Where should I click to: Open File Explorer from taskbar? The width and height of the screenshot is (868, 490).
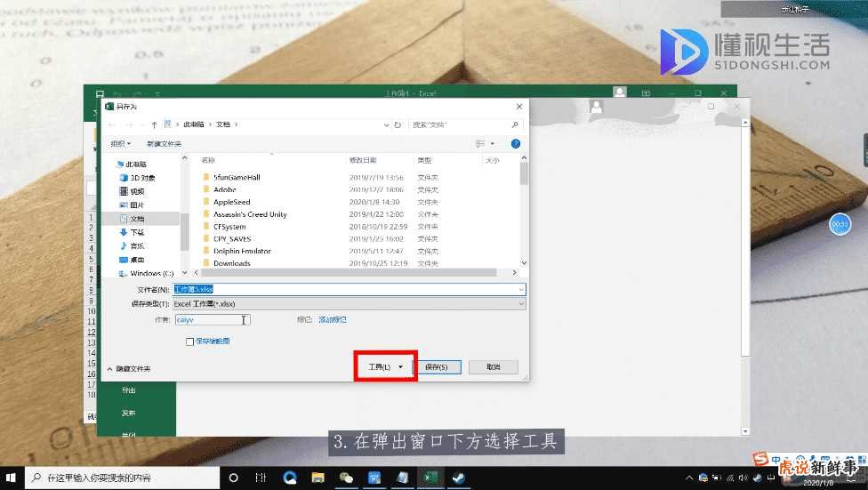(x=317, y=478)
